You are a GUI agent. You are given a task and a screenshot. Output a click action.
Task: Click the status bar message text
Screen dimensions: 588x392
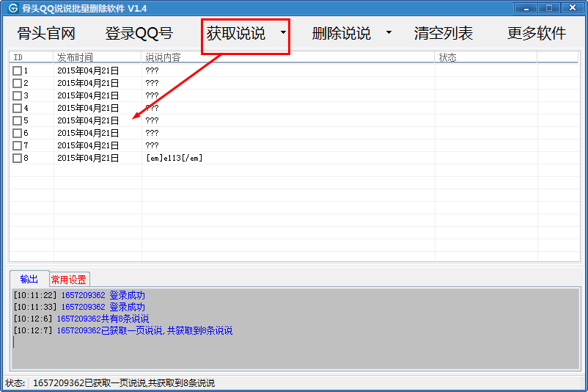click(x=124, y=383)
